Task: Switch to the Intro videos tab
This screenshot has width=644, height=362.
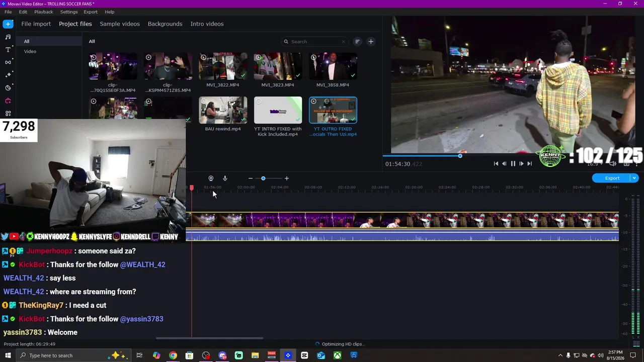Action: (207, 24)
